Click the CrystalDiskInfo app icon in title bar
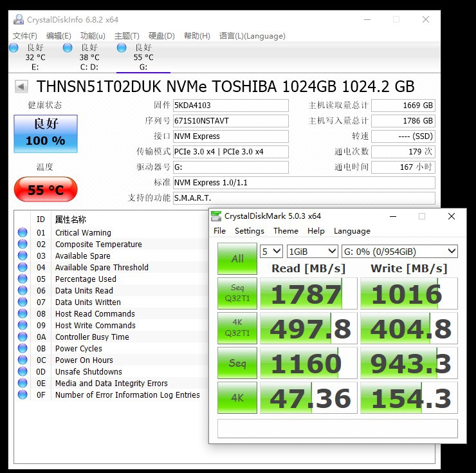 19,20
